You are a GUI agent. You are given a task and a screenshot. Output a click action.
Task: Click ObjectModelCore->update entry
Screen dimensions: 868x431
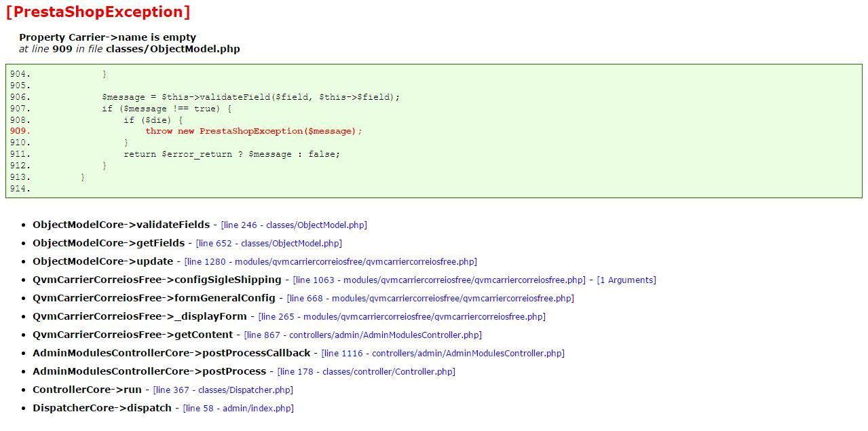(103, 261)
